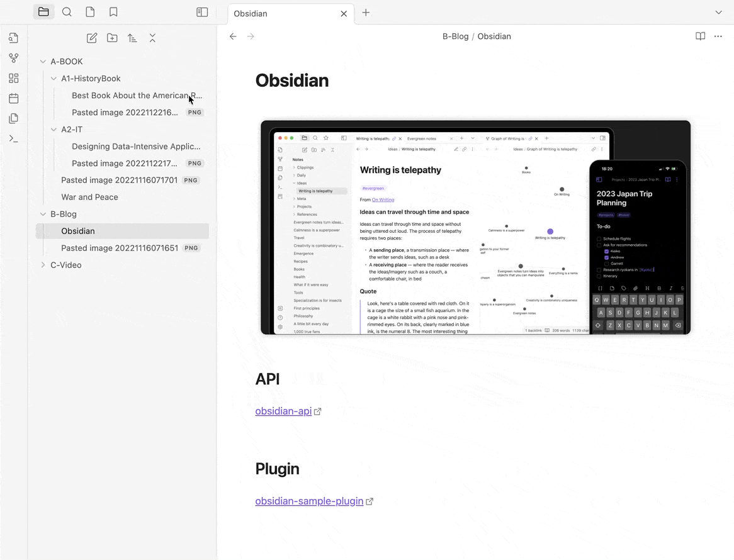
Task: Open the search pane icon
Action: [x=67, y=12]
